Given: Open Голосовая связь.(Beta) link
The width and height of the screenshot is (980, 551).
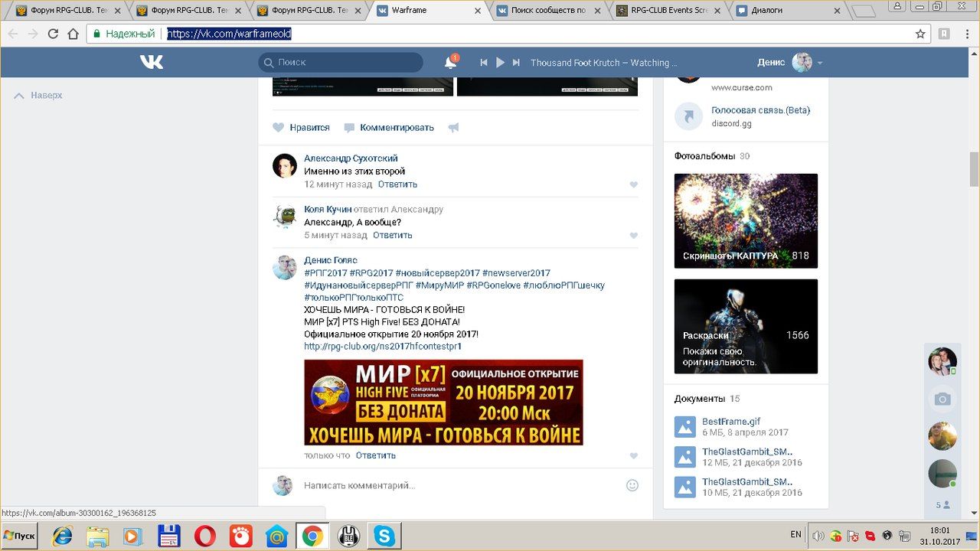Looking at the screenshot, I should [x=760, y=110].
